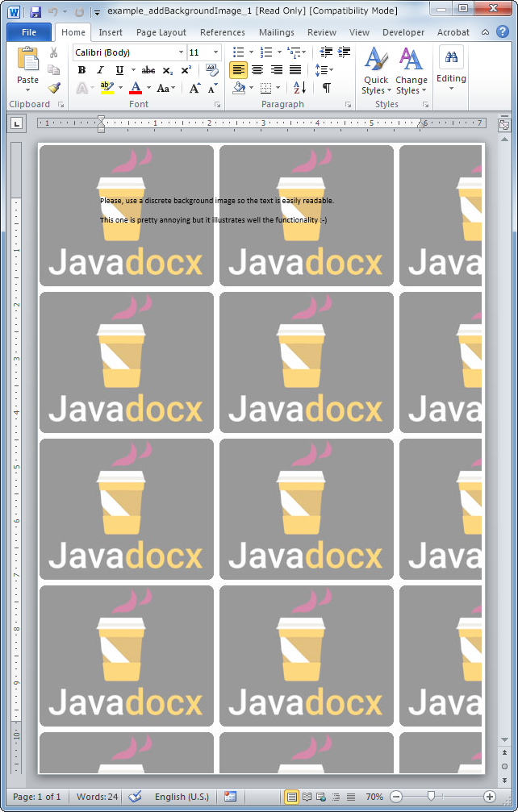This screenshot has height=812, width=518.
Task: Open Font dialog launcher
Action: pos(218,105)
